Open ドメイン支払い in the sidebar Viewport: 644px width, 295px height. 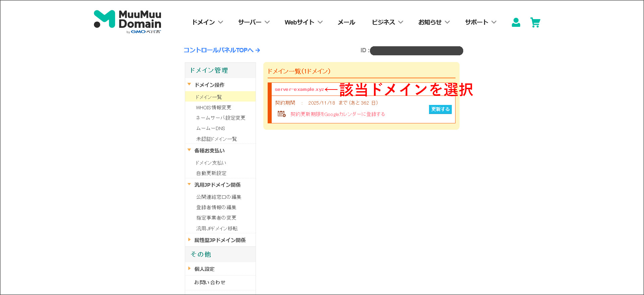[x=211, y=163]
